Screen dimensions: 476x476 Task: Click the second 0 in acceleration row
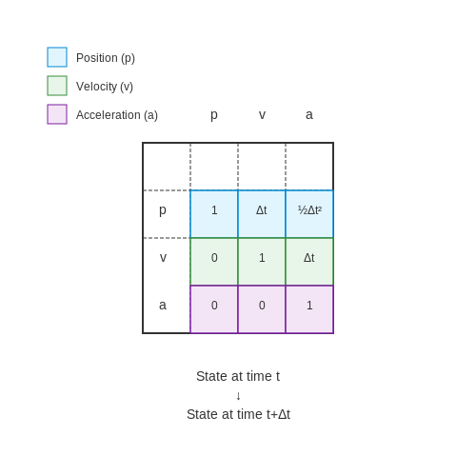point(262,309)
